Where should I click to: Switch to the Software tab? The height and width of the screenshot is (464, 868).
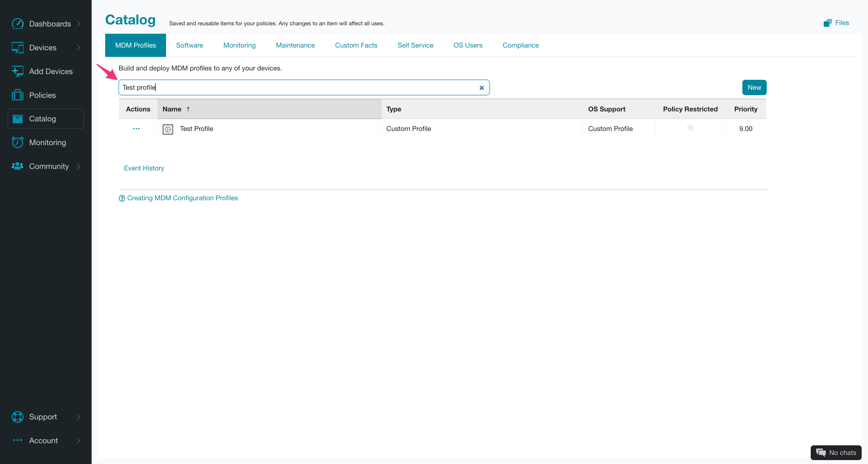[189, 45]
